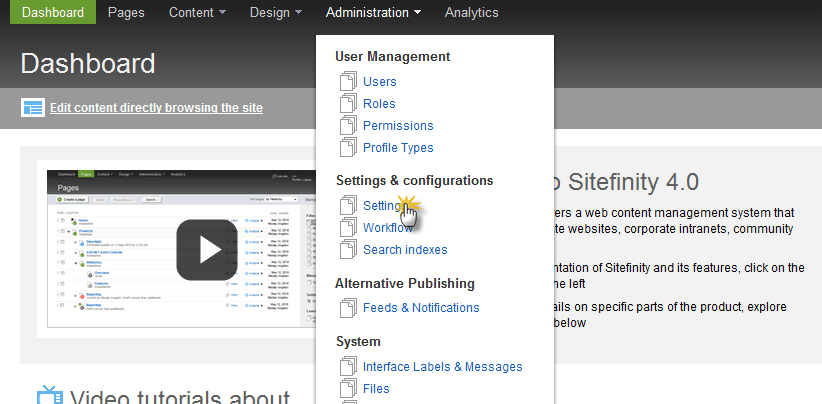Click the Administration menu label

pyautogui.click(x=367, y=13)
